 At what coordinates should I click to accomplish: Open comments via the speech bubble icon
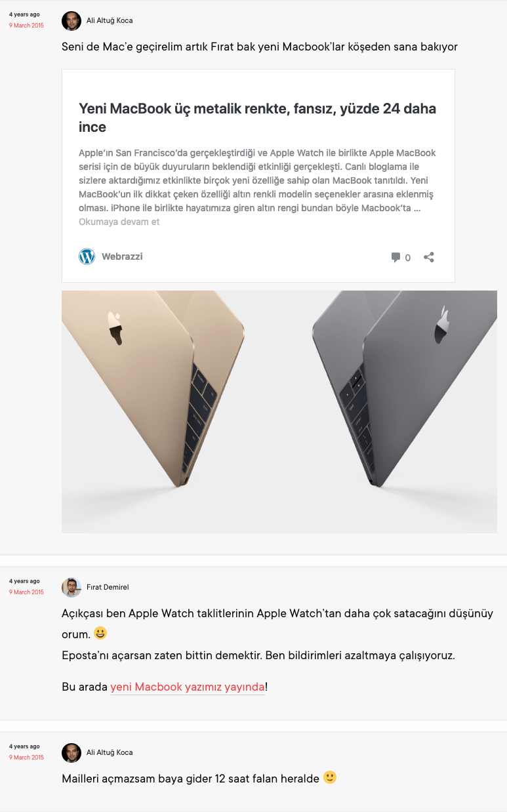click(395, 257)
